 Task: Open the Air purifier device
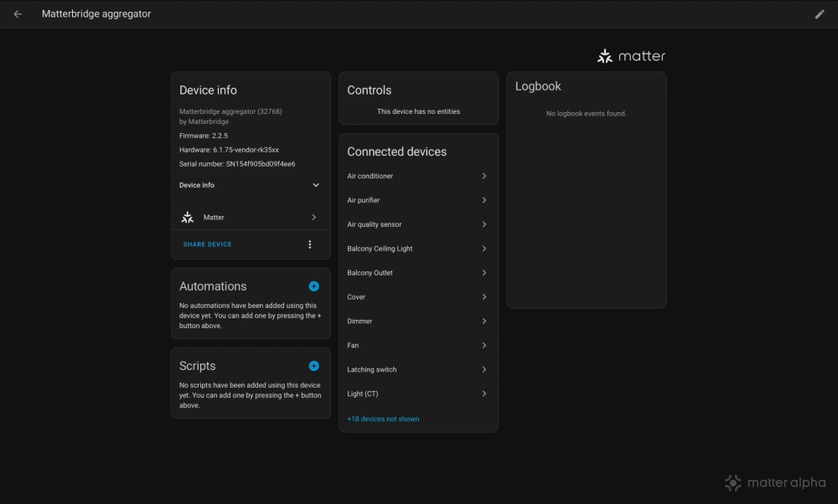click(364, 201)
